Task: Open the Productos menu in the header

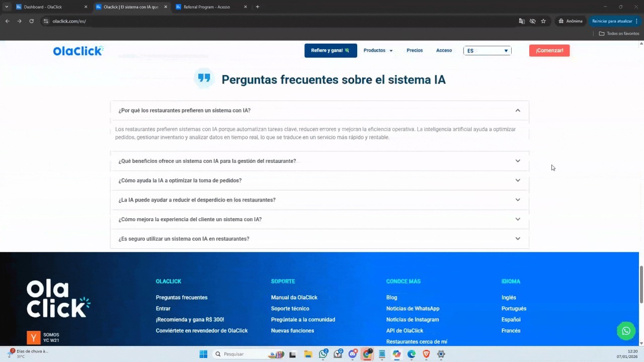Action: click(378, 50)
